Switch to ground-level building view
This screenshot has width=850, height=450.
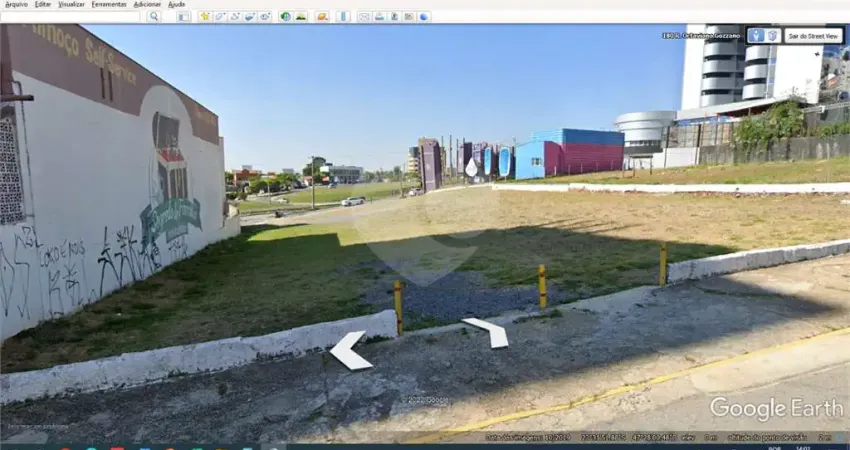point(772,35)
